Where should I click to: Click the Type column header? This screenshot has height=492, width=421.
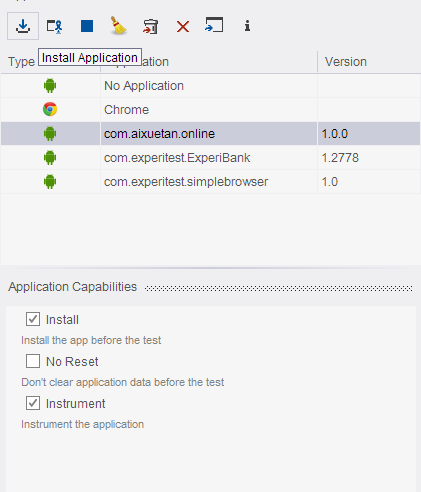pyautogui.click(x=22, y=62)
